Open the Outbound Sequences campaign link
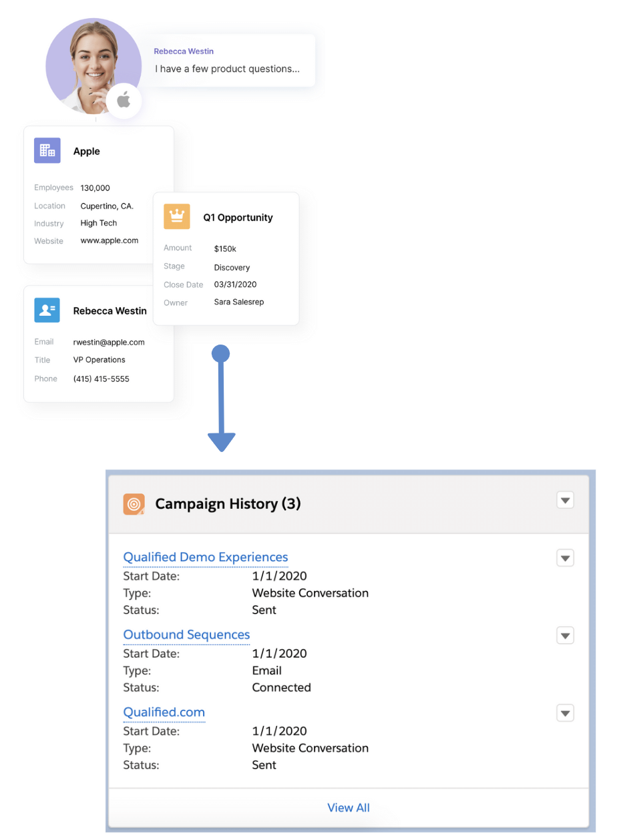The image size is (617, 840). 186,634
